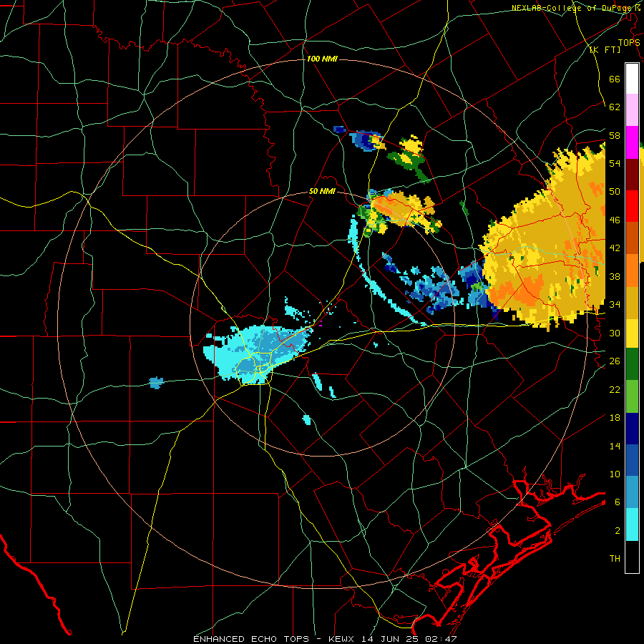Select the dark red 54 kft legend swatch
Image resolution: width=644 pixels, height=644 pixels.
[x=632, y=174]
